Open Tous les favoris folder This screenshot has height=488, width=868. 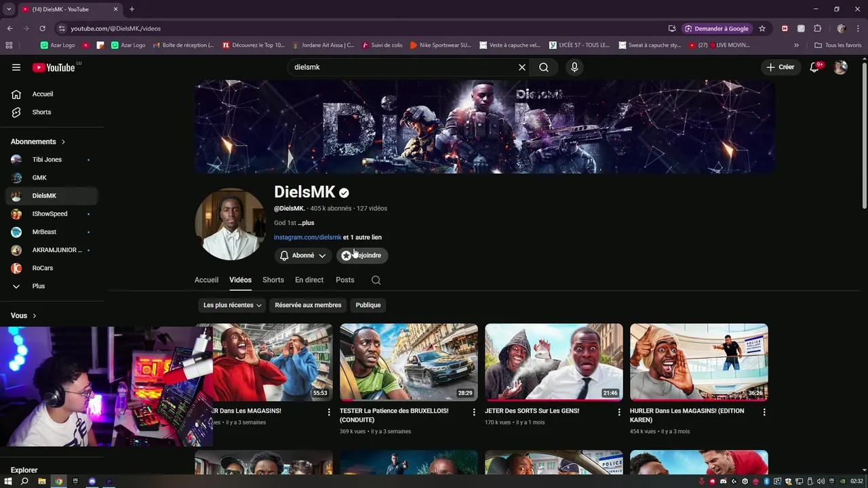[x=838, y=45]
